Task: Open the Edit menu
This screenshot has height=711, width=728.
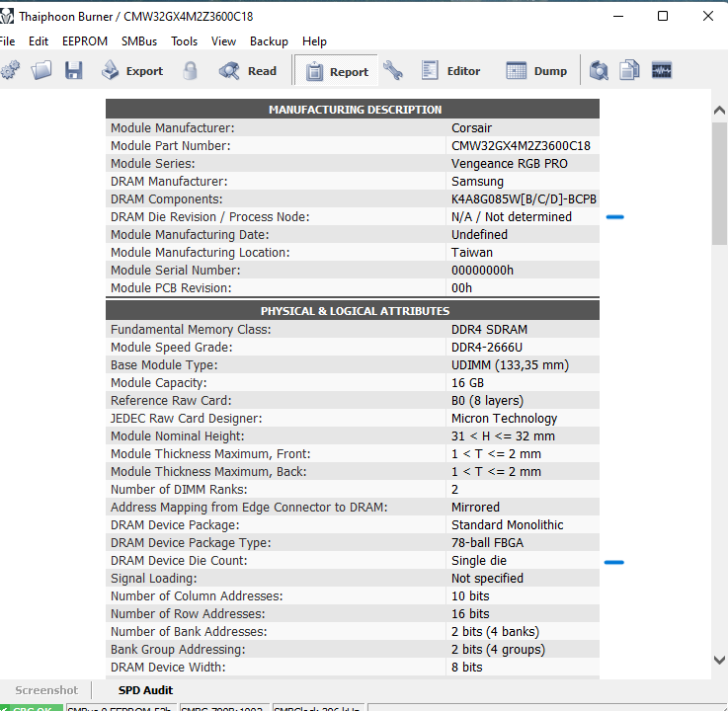Action: [39, 41]
